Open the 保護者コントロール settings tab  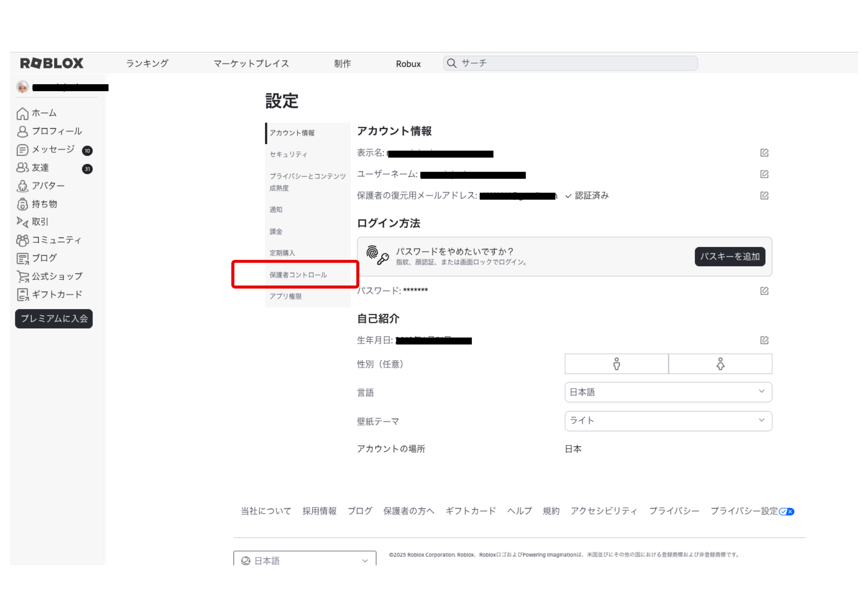[x=298, y=275]
